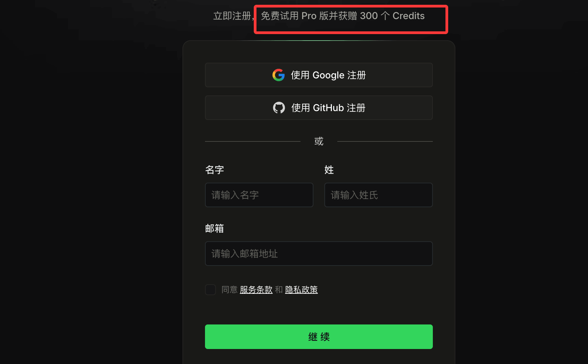Image resolution: width=588 pixels, height=364 pixels.
Task: Click the Google logo icon
Action: pos(278,75)
